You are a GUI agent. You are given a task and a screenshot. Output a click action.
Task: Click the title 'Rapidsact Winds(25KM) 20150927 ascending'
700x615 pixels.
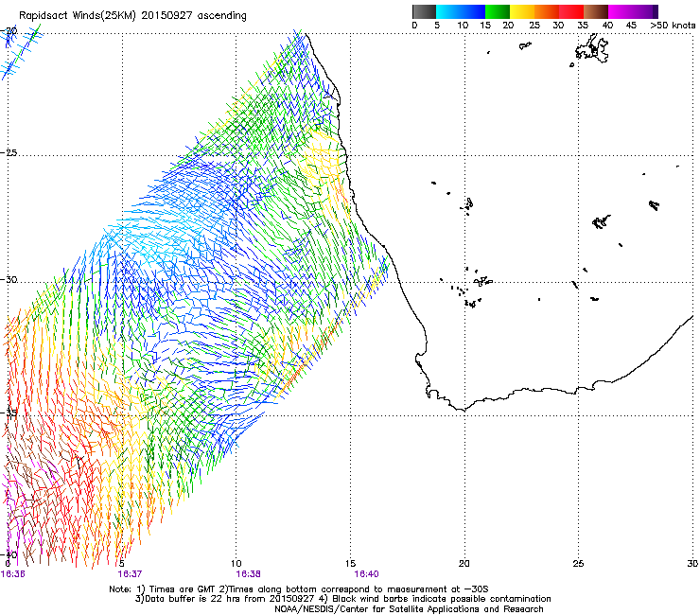pos(132,16)
